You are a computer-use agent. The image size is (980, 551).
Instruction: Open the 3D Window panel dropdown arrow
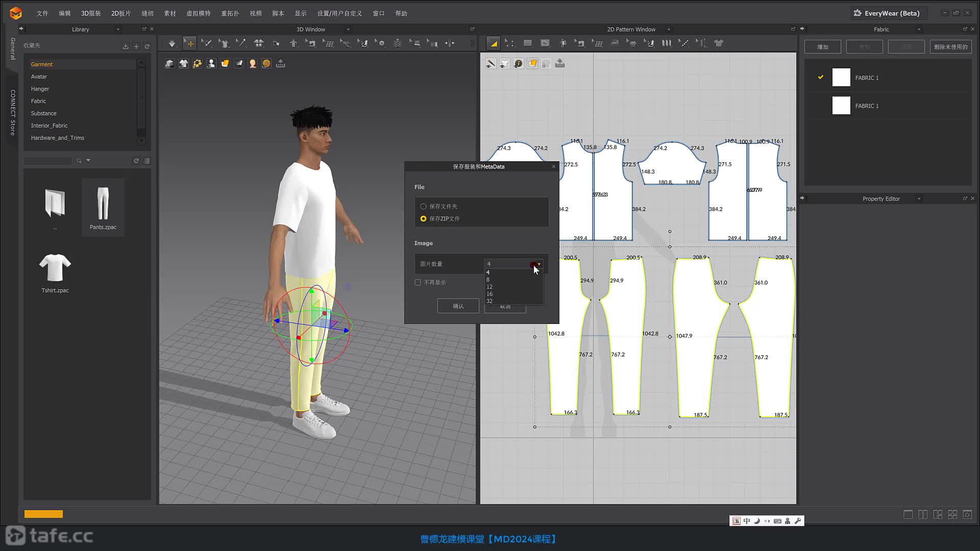click(x=349, y=30)
